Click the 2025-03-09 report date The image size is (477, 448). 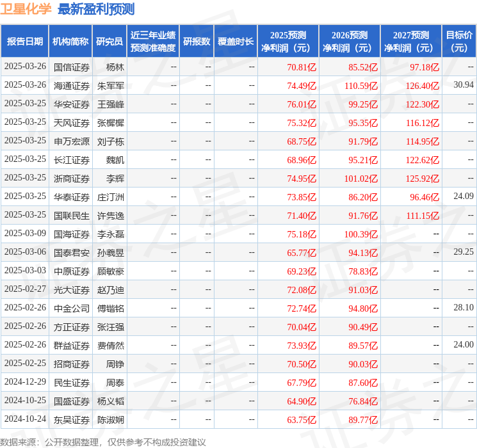pos(25,233)
